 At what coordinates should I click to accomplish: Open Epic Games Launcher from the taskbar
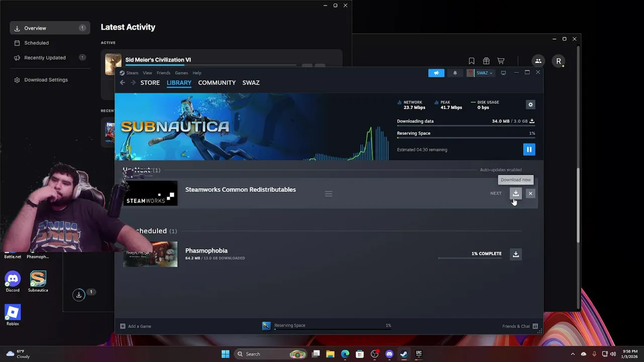point(419,354)
